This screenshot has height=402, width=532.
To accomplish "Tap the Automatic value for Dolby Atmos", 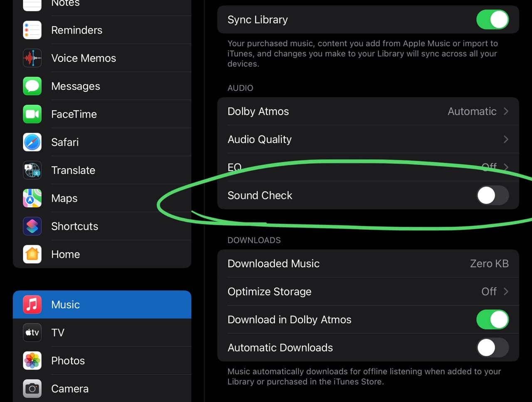I will pos(472,111).
